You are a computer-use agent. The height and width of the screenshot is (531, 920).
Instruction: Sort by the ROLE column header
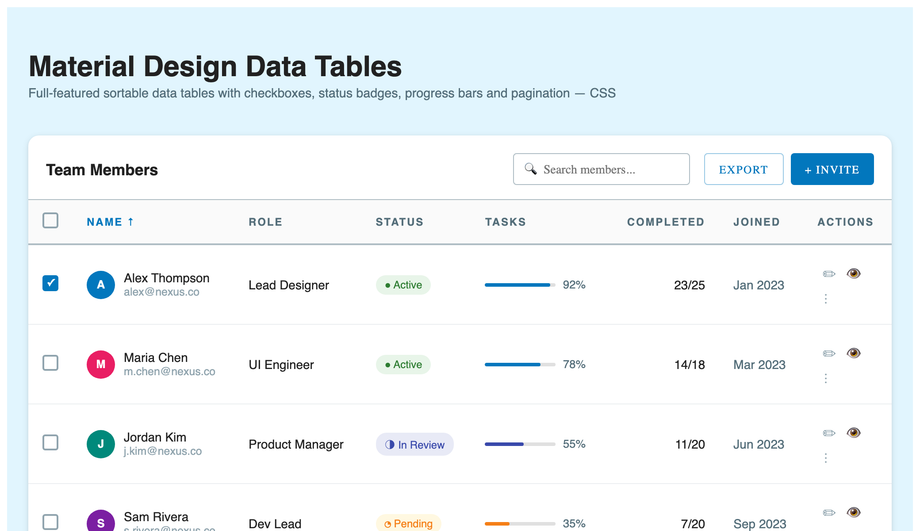coord(265,222)
